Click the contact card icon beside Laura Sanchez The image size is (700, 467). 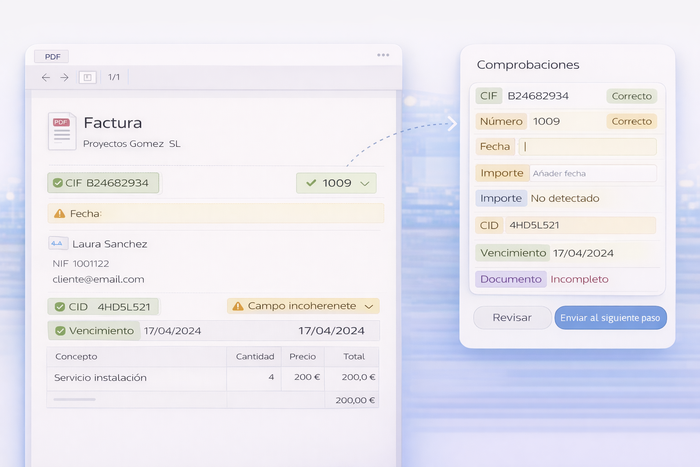pos(58,243)
